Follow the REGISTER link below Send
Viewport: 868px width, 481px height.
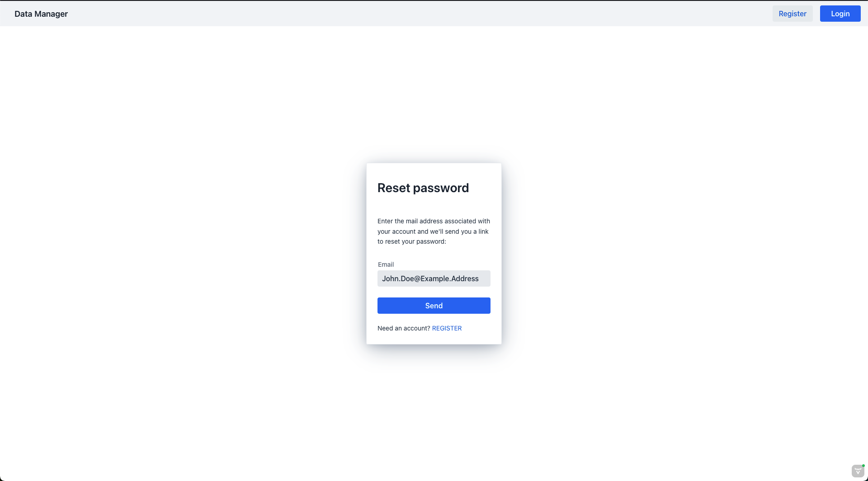point(447,328)
